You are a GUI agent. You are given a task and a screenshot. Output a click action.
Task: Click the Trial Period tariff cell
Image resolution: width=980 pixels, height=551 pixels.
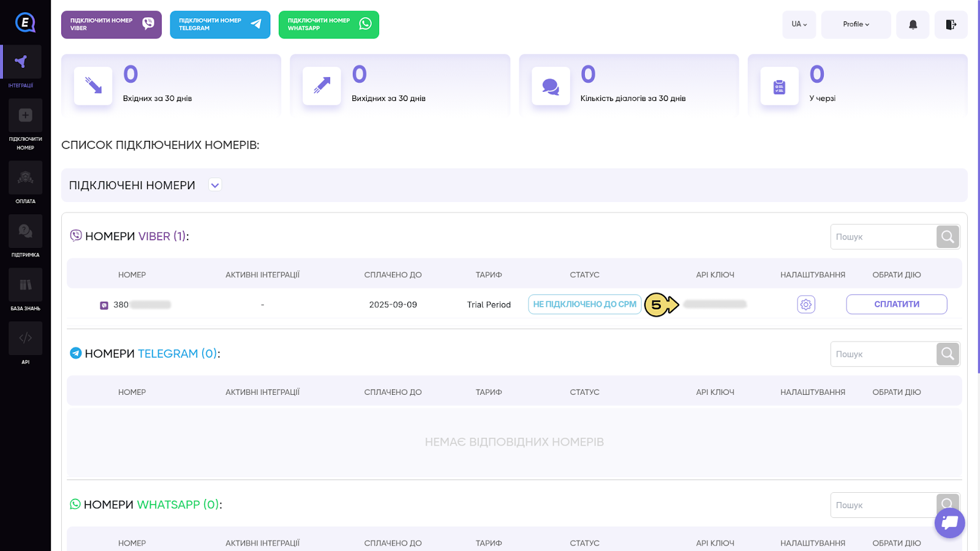point(489,305)
